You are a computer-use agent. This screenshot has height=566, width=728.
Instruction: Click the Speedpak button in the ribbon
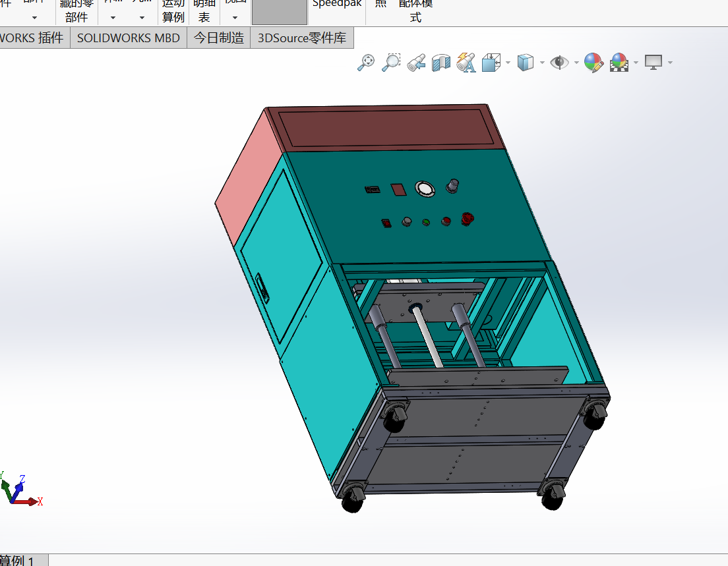pos(337,5)
